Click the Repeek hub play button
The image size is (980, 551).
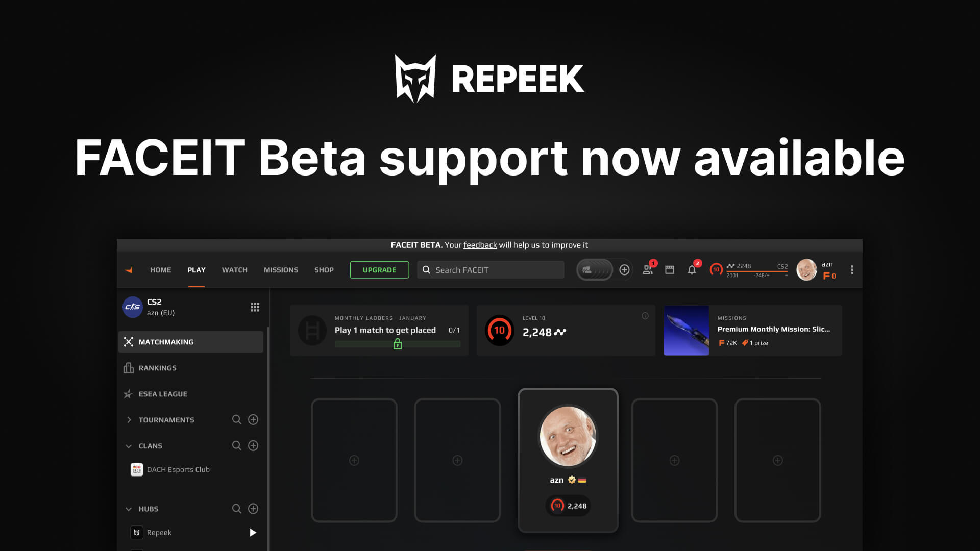tap(253, 532)
